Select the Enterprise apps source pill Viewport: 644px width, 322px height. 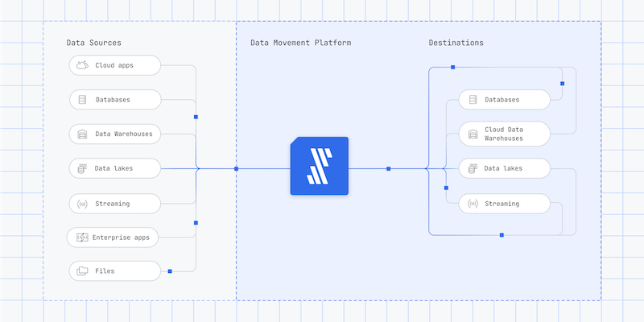pyautogui.click(x=113, y=237)
